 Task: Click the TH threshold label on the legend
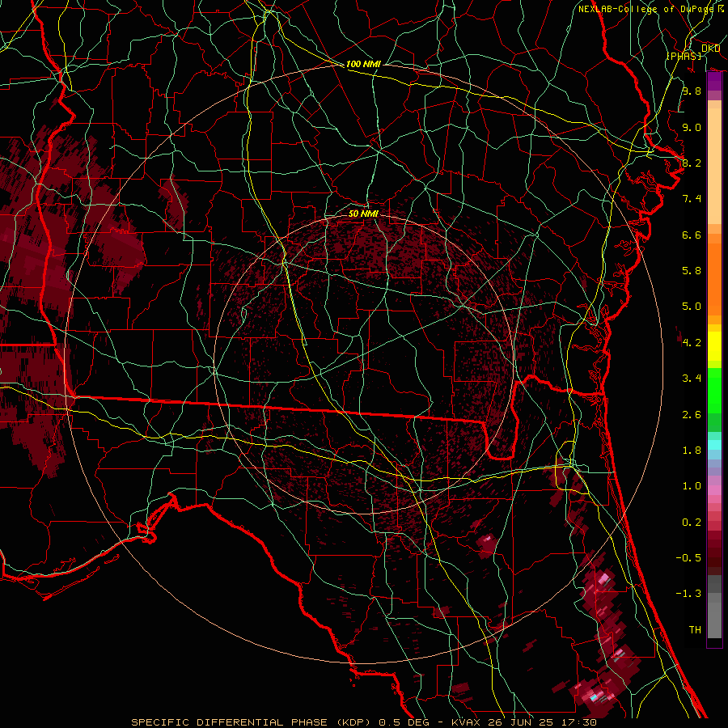click(695, 630)
